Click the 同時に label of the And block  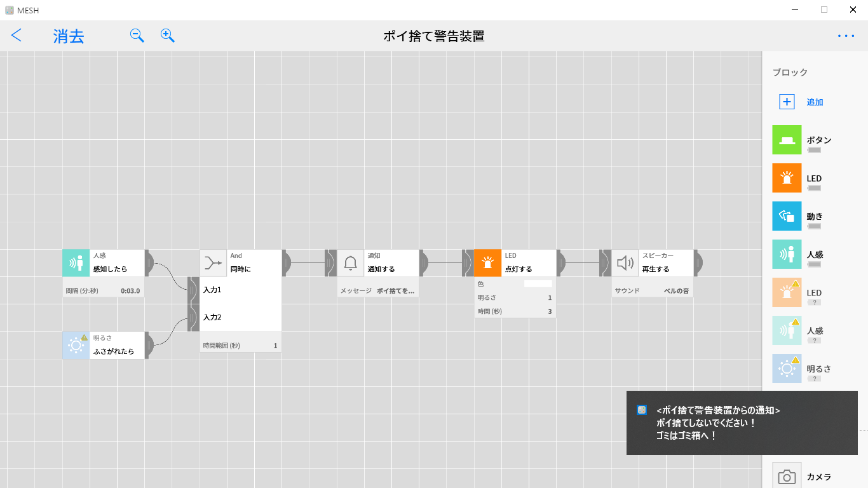pyautogui.click(x=241, y=269)
